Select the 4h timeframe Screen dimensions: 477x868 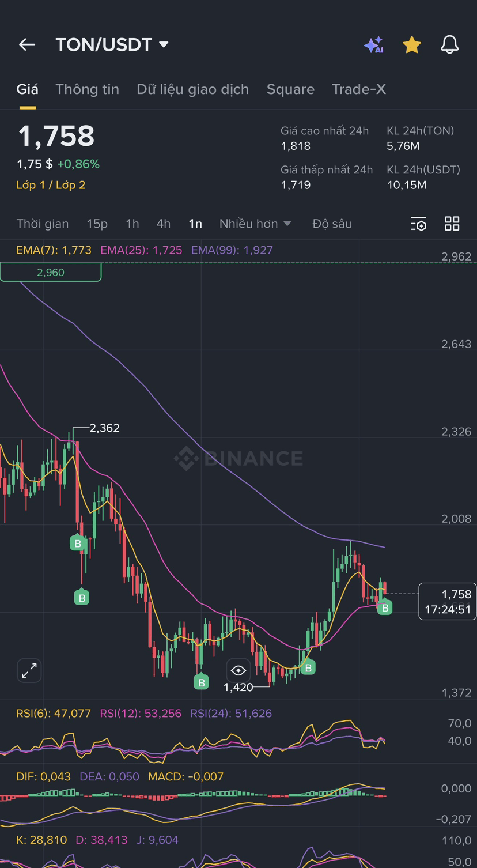(164, 224)
